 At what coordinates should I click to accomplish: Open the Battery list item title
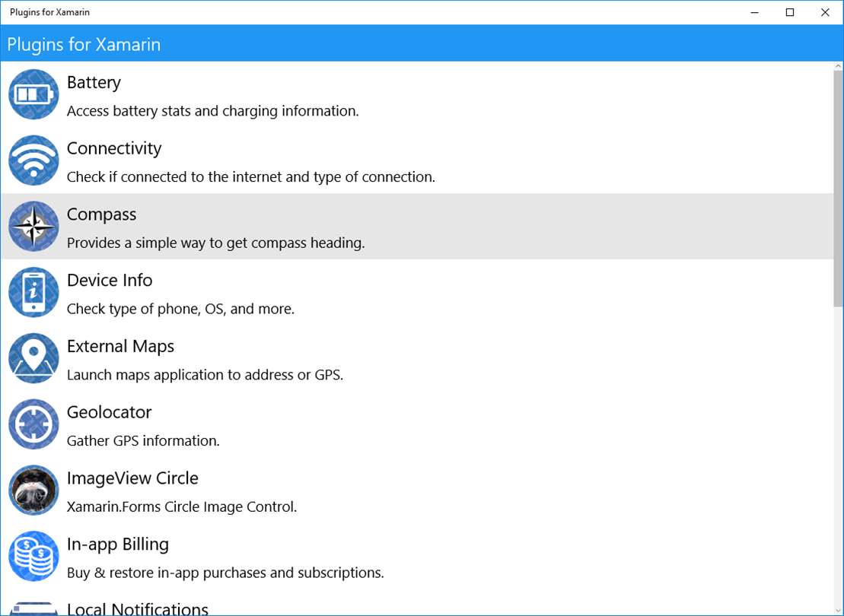pos(94,82)
